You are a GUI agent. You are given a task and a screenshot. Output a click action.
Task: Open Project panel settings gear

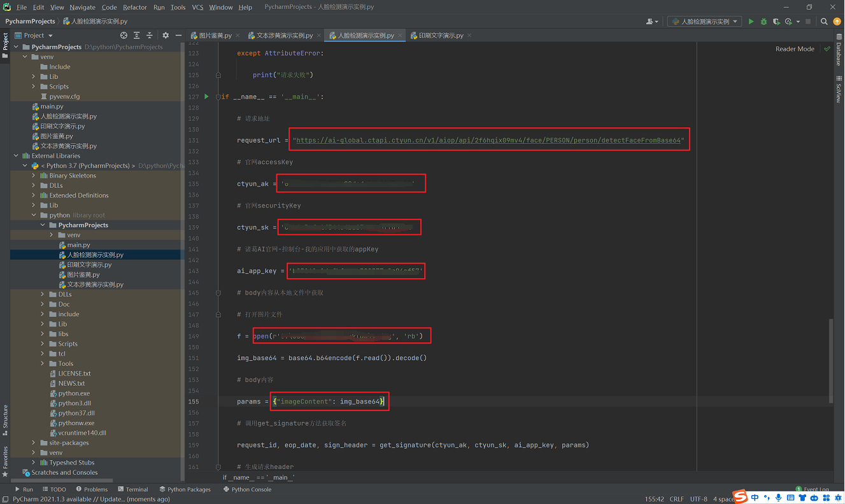click(x=166, y=36)
